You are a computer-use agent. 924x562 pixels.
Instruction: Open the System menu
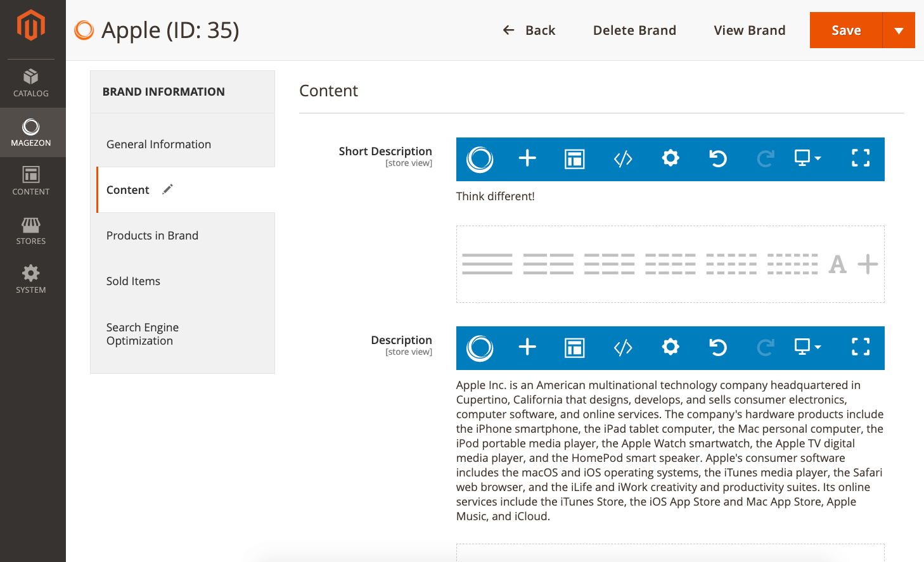tap(31, 279)
